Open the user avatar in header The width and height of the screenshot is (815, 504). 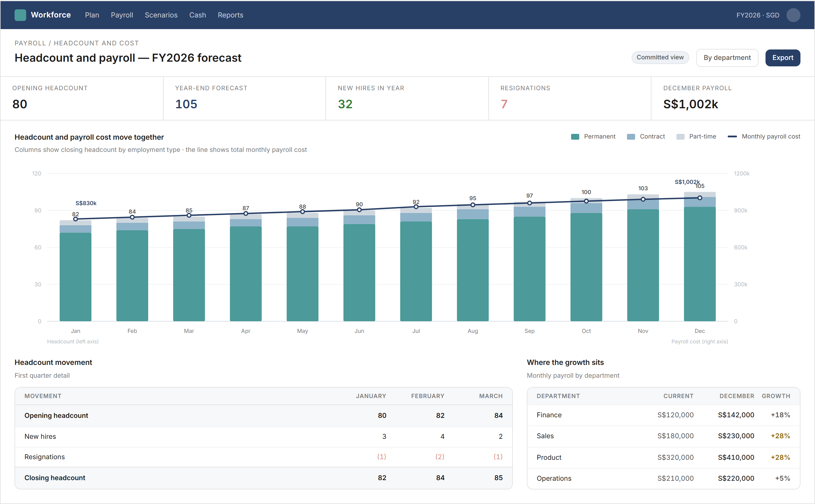tap(793, 15)
